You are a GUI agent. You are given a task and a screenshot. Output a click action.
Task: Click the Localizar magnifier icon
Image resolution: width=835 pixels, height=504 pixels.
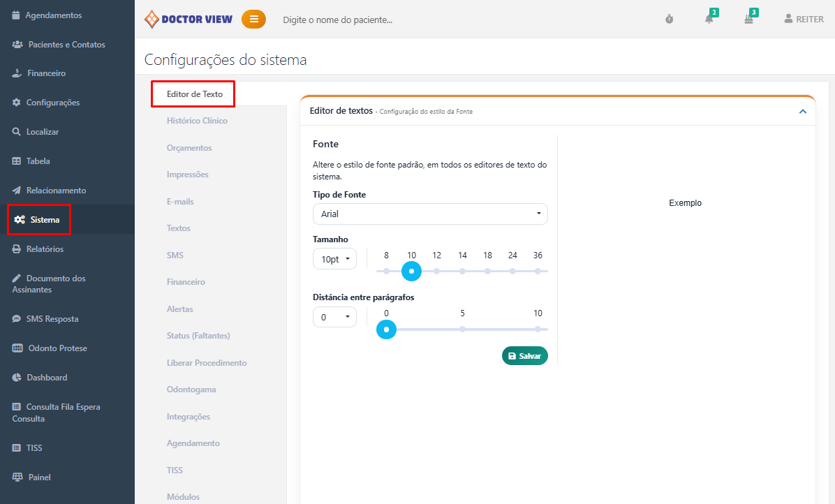(17, 132)
